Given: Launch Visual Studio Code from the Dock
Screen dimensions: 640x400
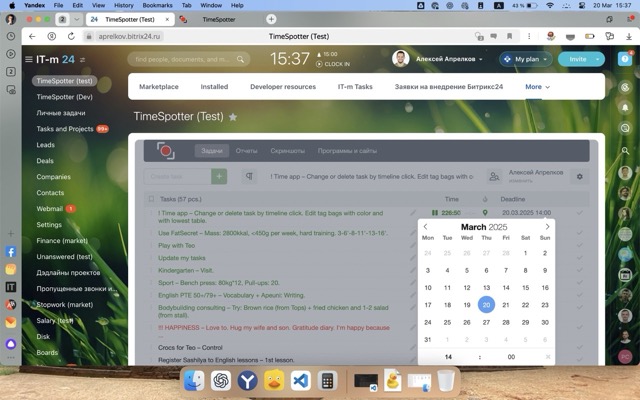Looking at the screenshot, I should (x=300, y=380).
